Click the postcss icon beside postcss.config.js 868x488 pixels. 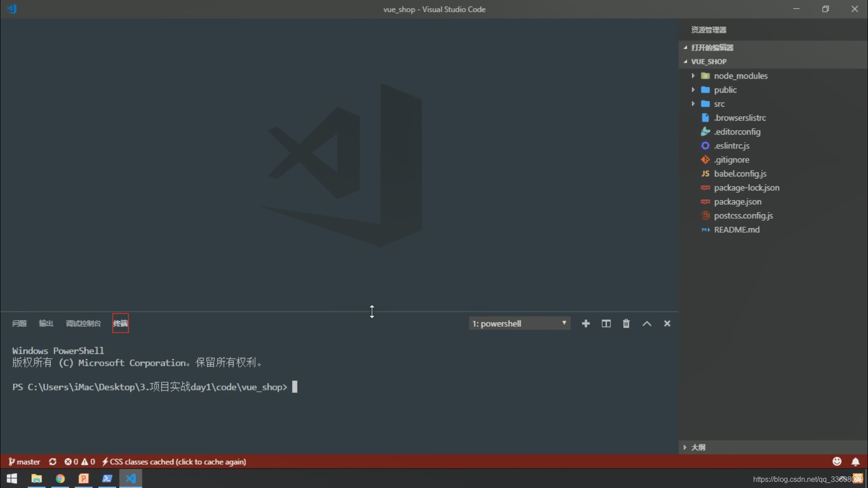[x=705, y=216]
